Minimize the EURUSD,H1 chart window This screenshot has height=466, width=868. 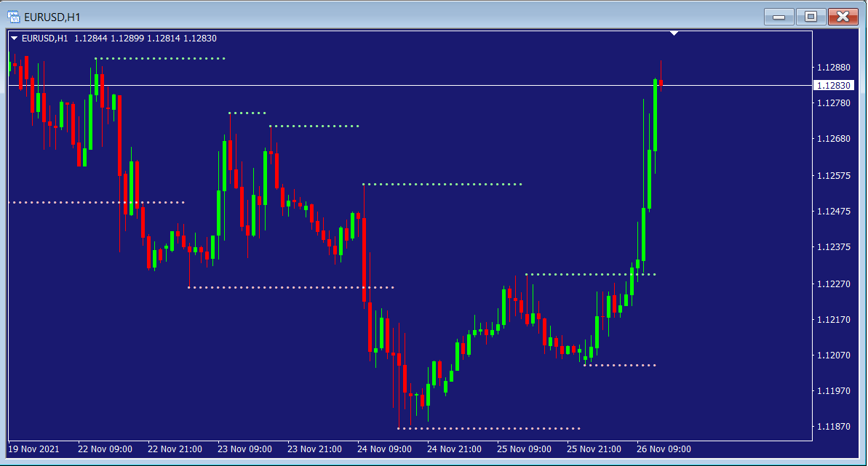click(779, 16)
